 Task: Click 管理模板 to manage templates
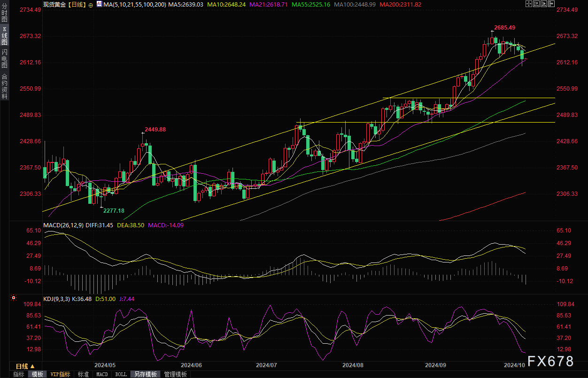tap(175, 374)
